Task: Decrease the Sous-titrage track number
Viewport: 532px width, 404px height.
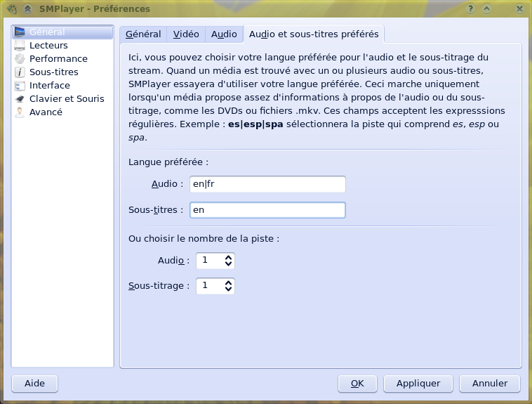Action: tap(228, 290)
